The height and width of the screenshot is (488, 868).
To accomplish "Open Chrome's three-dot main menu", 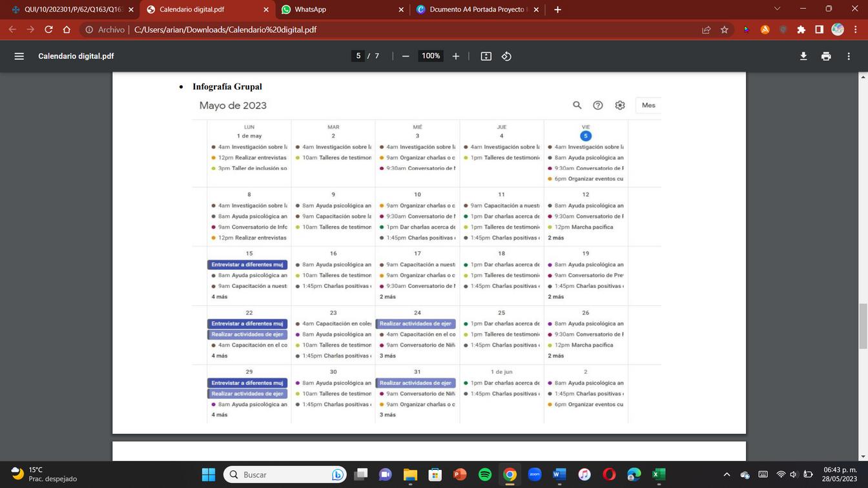I will 856,30.
